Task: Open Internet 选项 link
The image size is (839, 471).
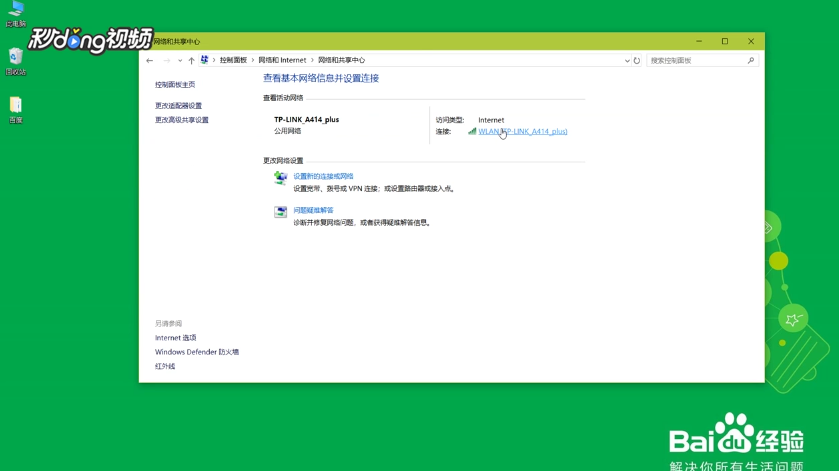Action: click(176, 338)
